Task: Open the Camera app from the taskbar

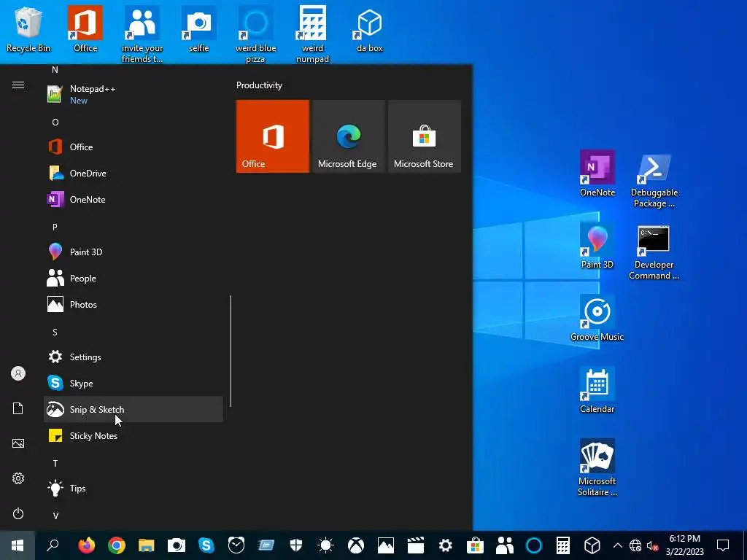Action: tap(177, 545)
